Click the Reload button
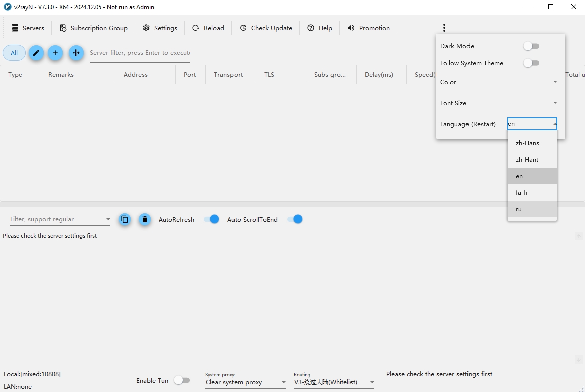The image size is (585, 392). point(208,28)
